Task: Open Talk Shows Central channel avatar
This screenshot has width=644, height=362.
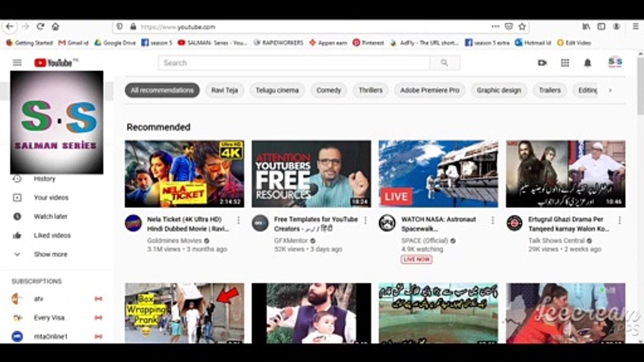Action: [514, 223]
